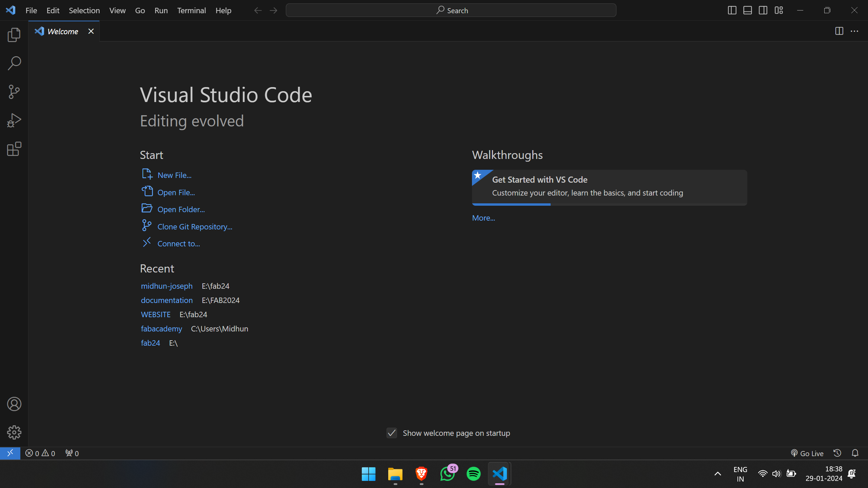This screenshot has height=488, width=868.
Task: Open the Accounts menu icon
Action: [x=14, y=404]
